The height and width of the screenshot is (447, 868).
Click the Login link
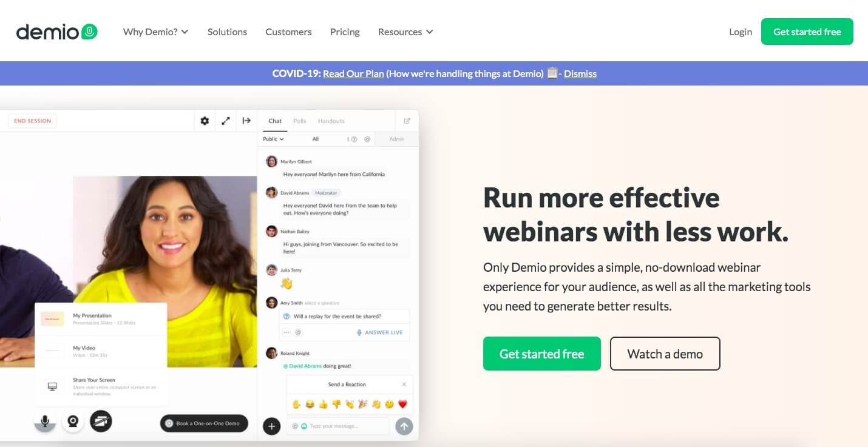pos(741,32)
